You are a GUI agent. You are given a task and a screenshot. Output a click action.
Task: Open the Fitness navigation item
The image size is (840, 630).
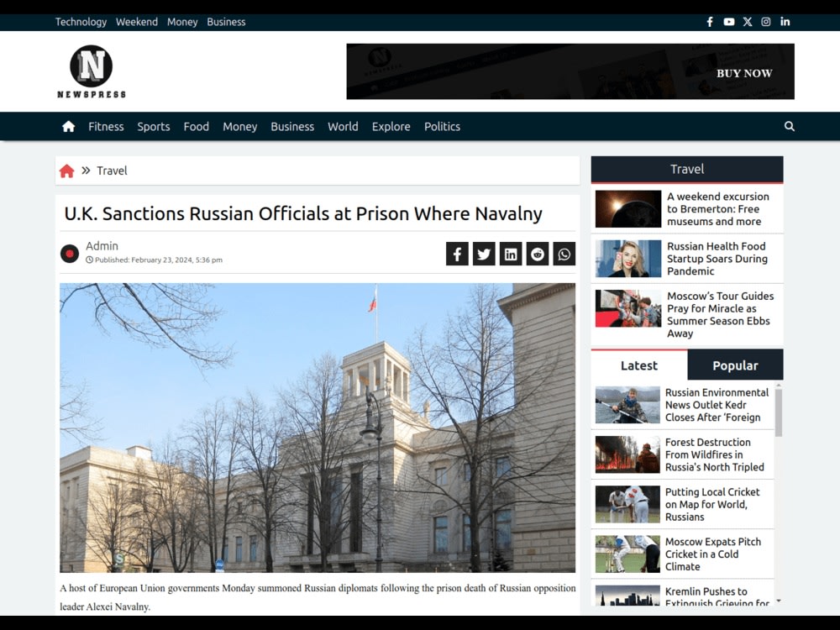106,127
